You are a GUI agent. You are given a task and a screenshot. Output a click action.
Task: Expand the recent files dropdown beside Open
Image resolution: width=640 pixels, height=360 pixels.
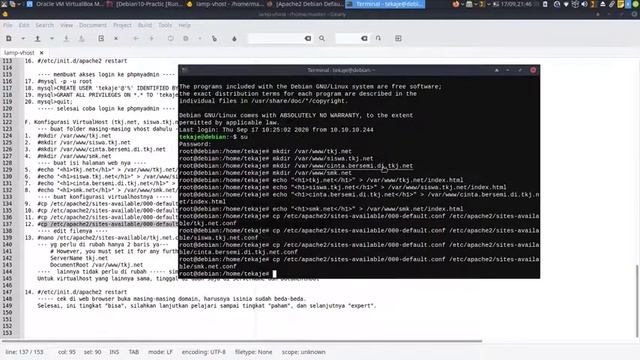tap(52, 38)
